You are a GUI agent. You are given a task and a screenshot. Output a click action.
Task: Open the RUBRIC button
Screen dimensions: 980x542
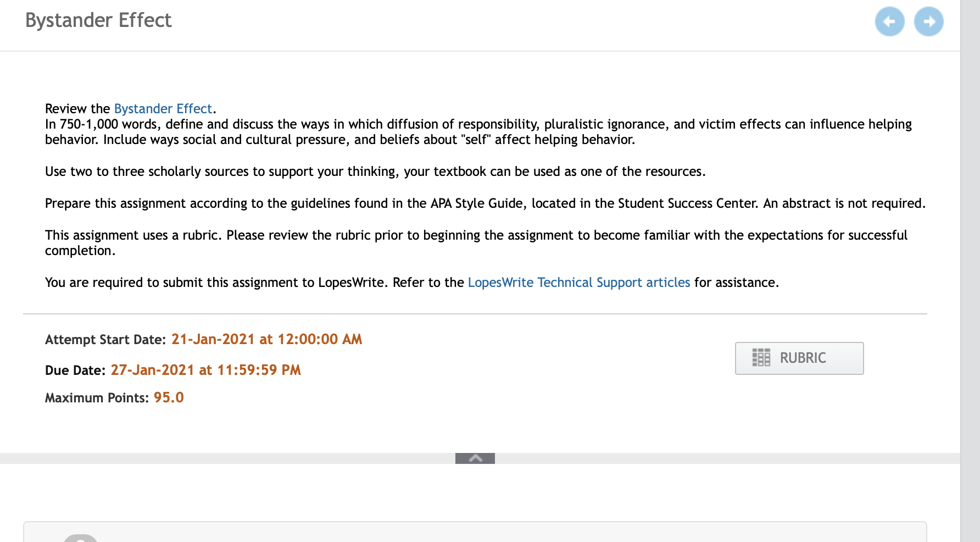pyautogui.click(x=799, y=358)
